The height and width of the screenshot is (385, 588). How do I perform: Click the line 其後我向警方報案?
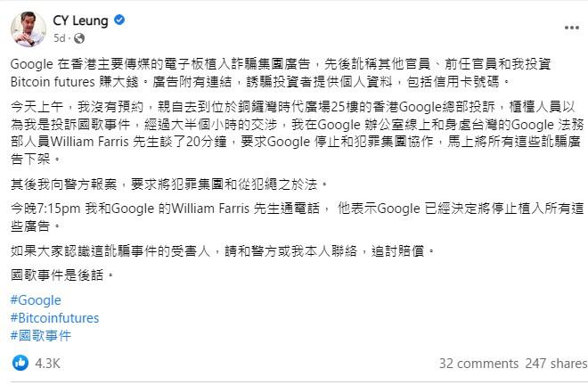pyautogui.click(x=169, y=184)
